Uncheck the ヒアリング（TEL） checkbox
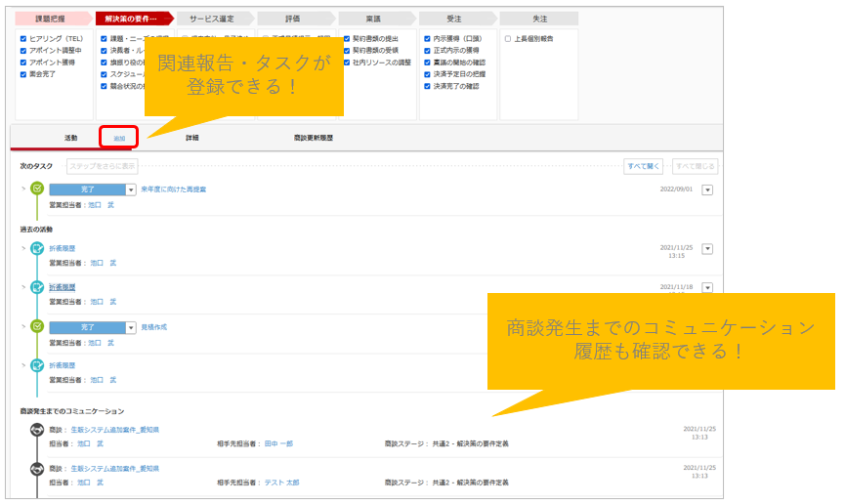845x504 pixels. pos(23,39)
